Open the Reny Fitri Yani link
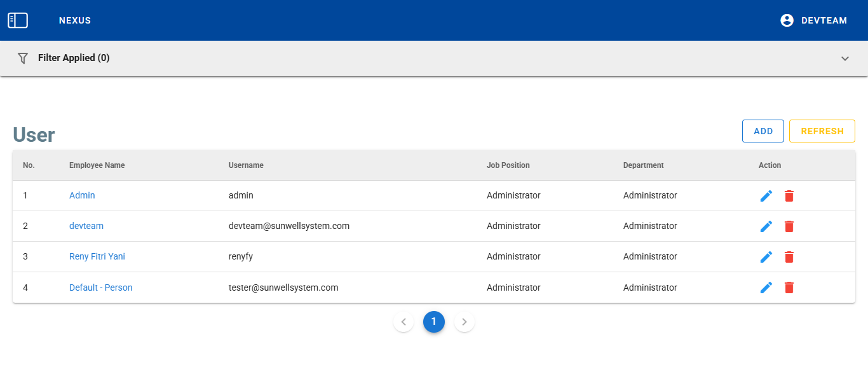 point(97,256)
